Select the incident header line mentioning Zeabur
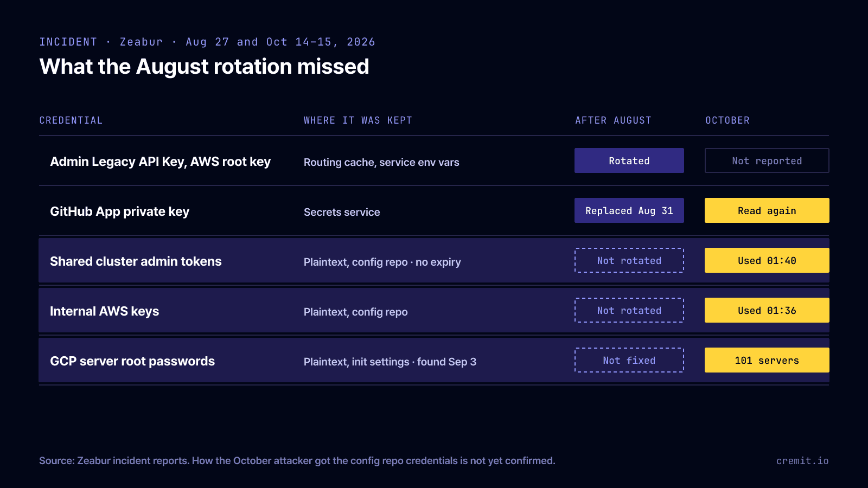 coord(207,42)
